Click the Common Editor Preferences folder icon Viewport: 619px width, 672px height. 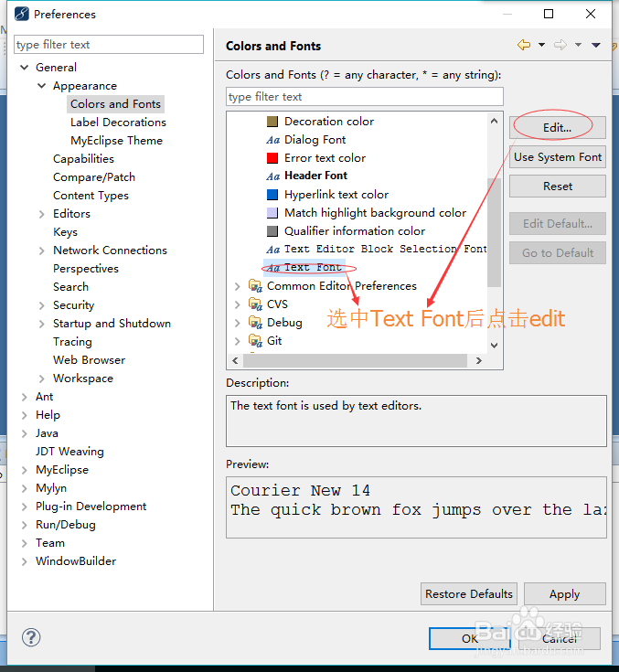[x=255, y=286]
